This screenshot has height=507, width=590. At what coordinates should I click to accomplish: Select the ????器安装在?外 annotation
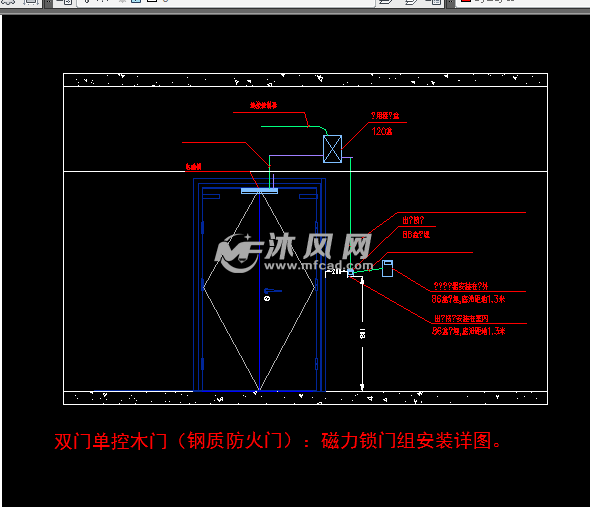click(x=461, y=286)
